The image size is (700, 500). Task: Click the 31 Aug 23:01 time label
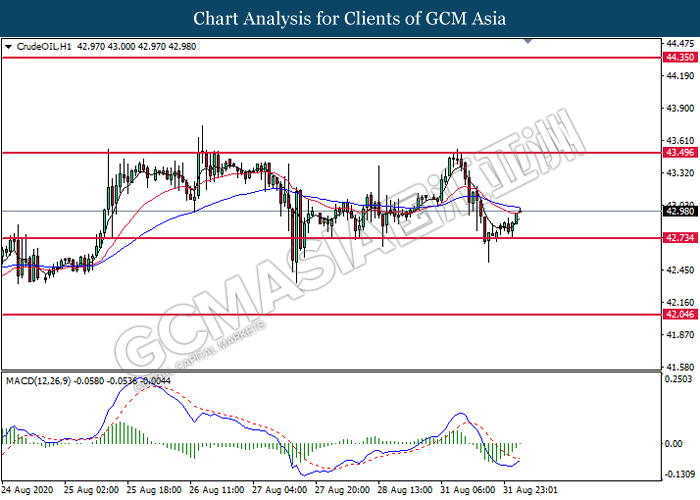pos(532,491)
